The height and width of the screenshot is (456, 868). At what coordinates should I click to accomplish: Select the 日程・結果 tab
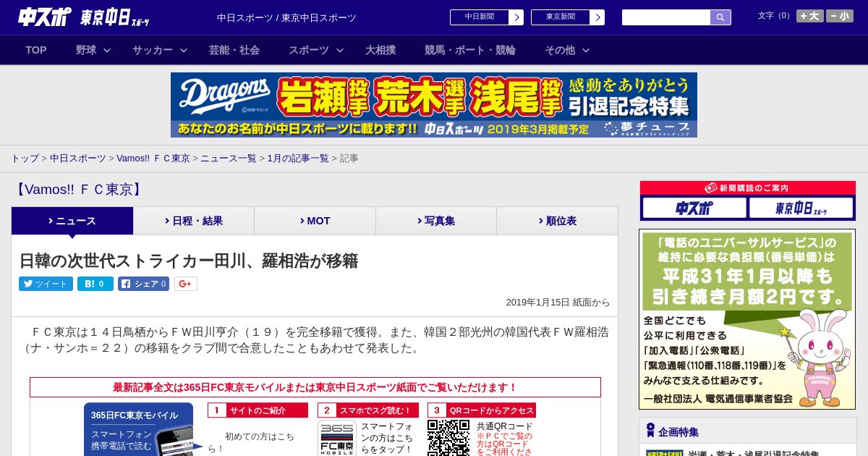(194, 221)
